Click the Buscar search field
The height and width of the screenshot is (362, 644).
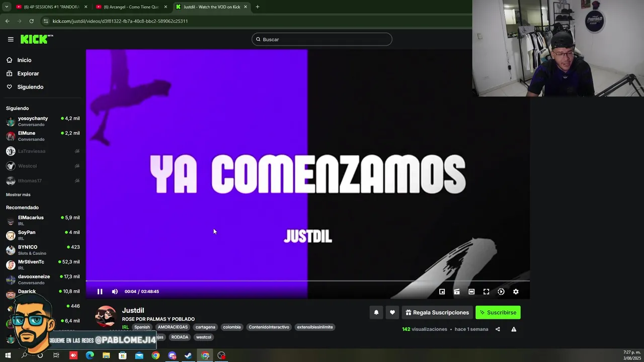click(322, 39)
